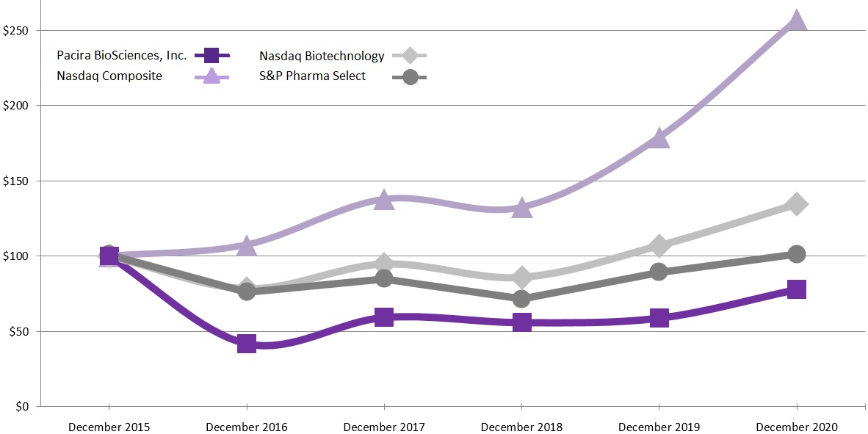Click Pacira square marker at December 2016
Viewport: 868px width, 434px height.
pyautogui.click(x=247, y=343)
